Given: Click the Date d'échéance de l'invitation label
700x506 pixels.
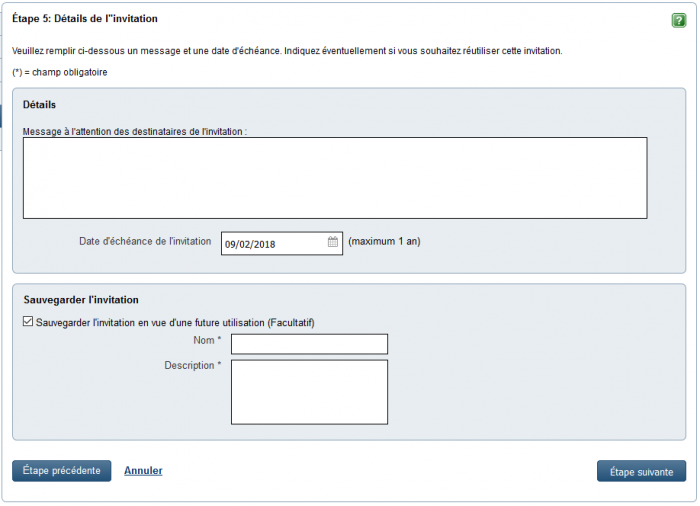Looking at the screenshot, I should 145,241.
